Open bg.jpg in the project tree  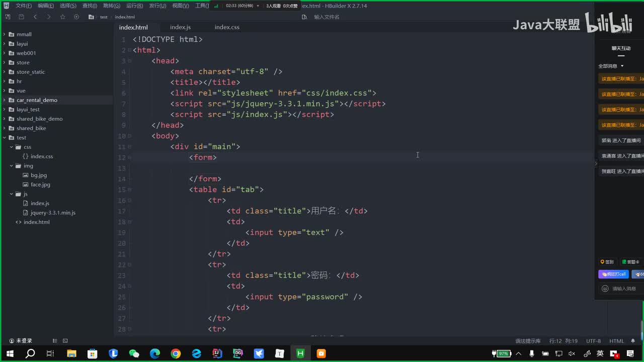point(39,175)
